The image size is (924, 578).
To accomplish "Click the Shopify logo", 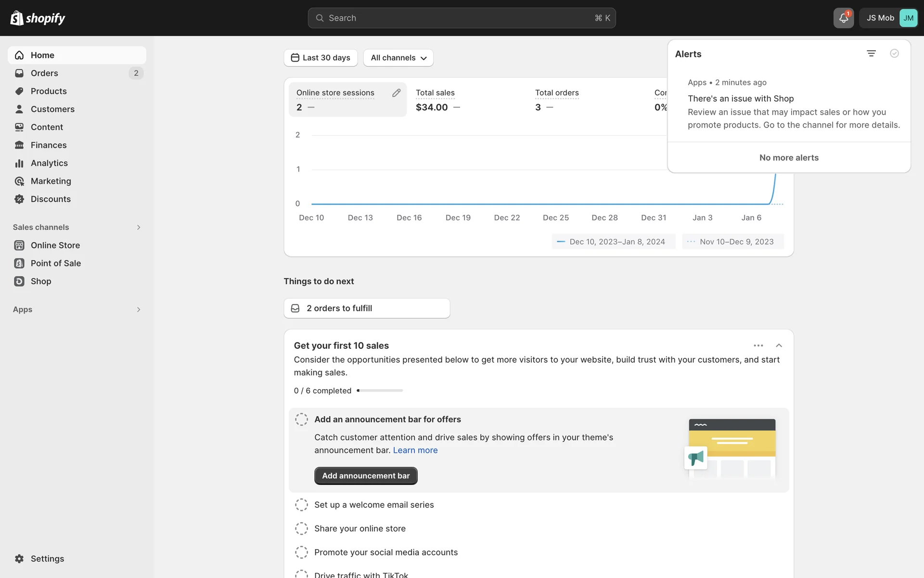I will click(x=38, y=18).
